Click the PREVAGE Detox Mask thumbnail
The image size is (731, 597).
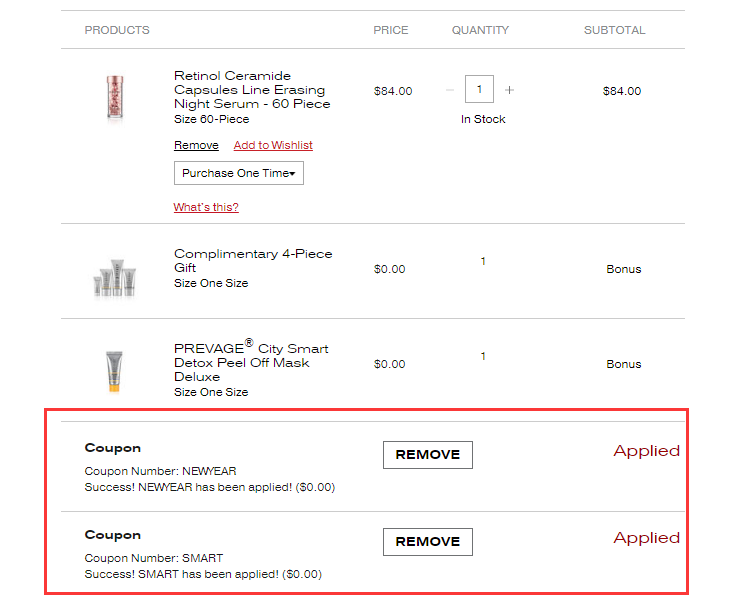pos(113,370)
